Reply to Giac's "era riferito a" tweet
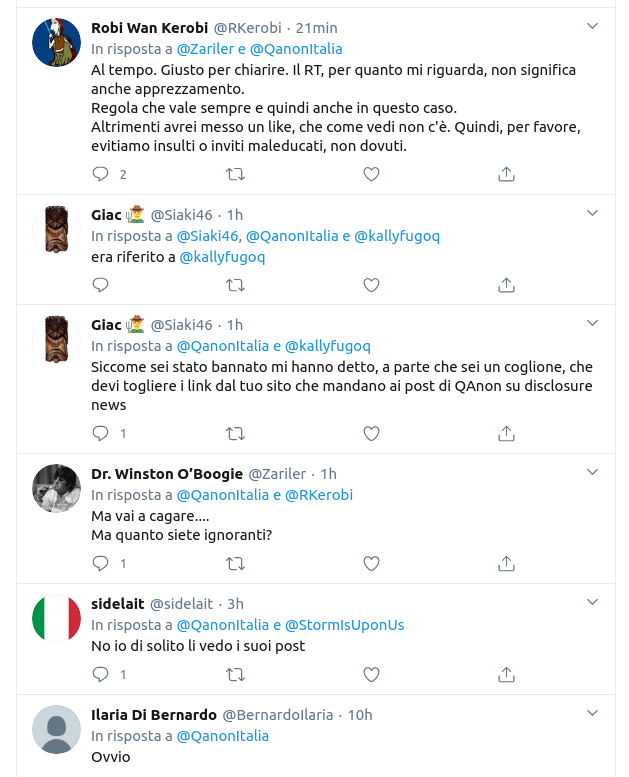 tap(100, 285)
